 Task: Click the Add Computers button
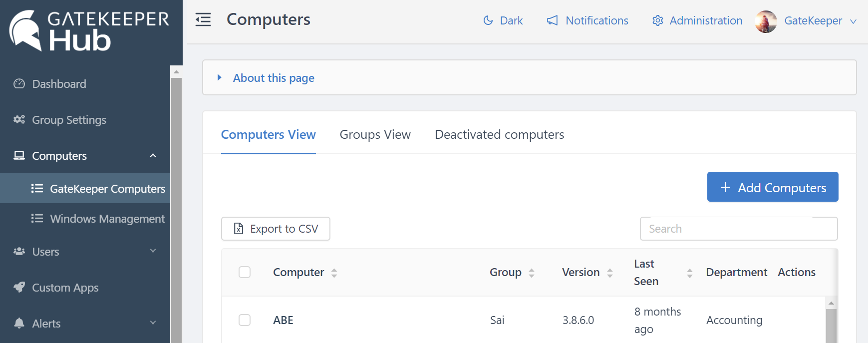point(772,187)
